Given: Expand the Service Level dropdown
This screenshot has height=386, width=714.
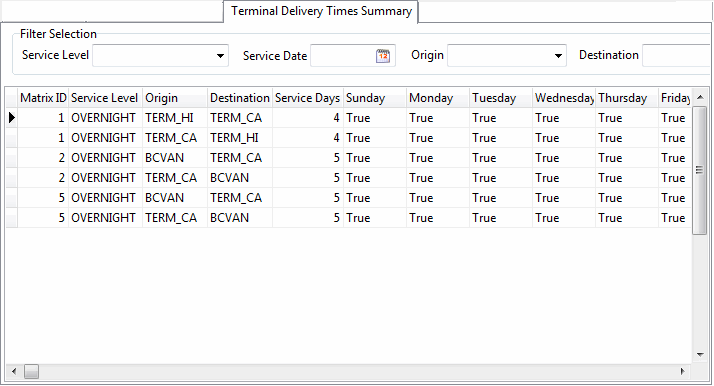Looking at the screenshot, I should pyautogui.click(x=220, y=56).
